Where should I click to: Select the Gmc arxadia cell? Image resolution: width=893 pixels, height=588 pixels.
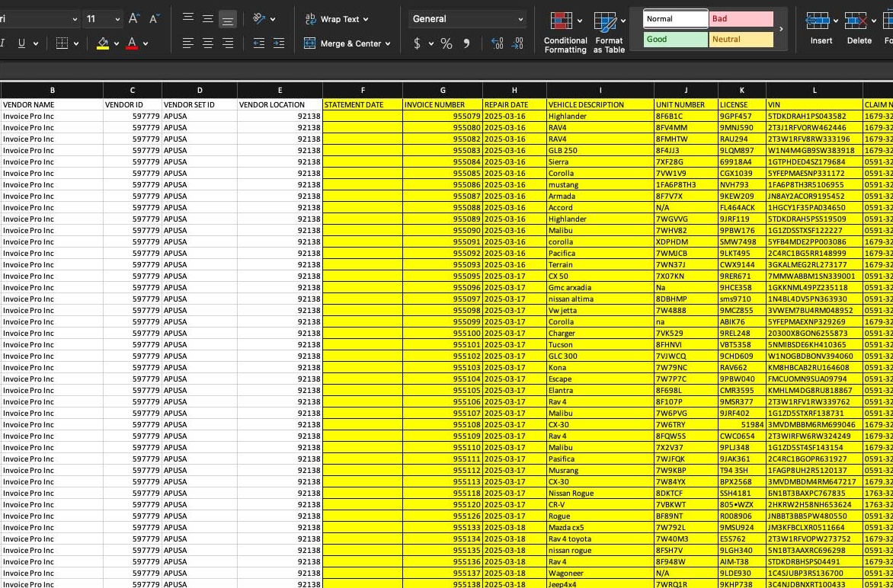pos(600,287)
